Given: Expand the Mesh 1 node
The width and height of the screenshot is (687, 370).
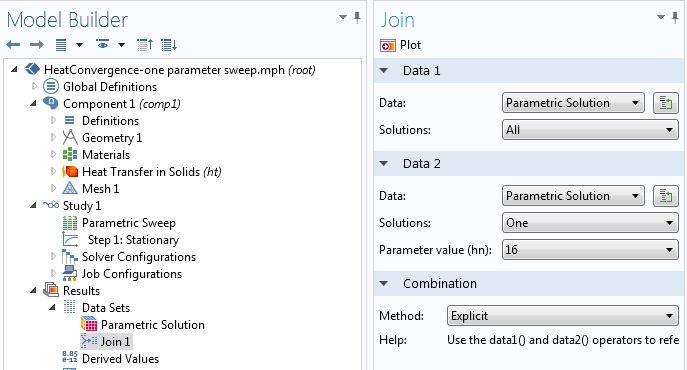Looking at the screenshot, I should [x=53, y=189].
